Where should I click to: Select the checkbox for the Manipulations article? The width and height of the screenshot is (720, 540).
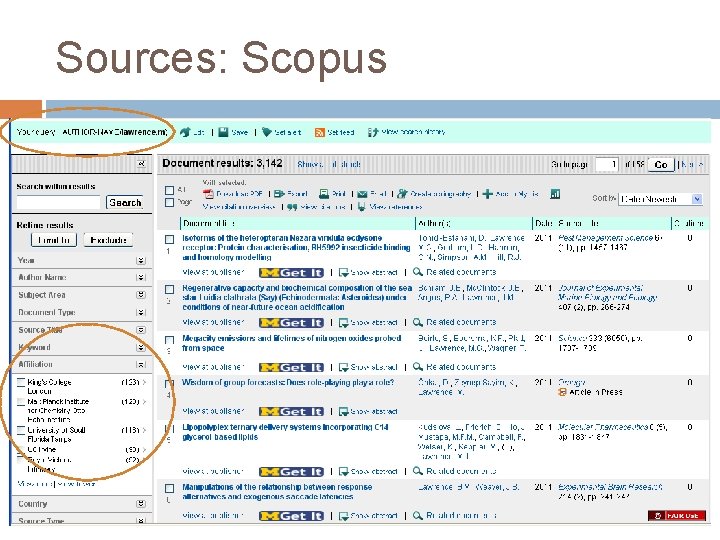[x=169, y=488]
